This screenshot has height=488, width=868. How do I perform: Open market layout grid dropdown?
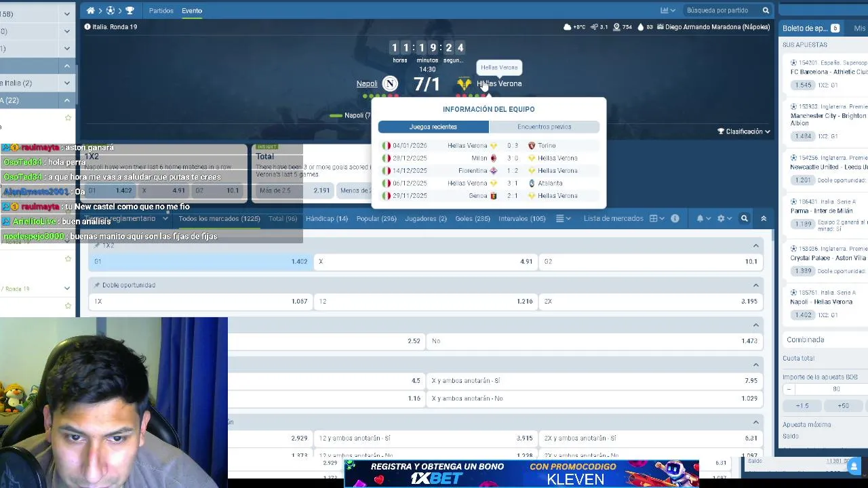[x=656, y=219]
